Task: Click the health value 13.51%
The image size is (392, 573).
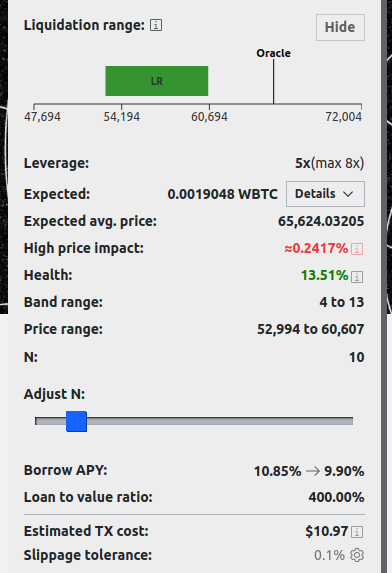Action: click(324, 276)
